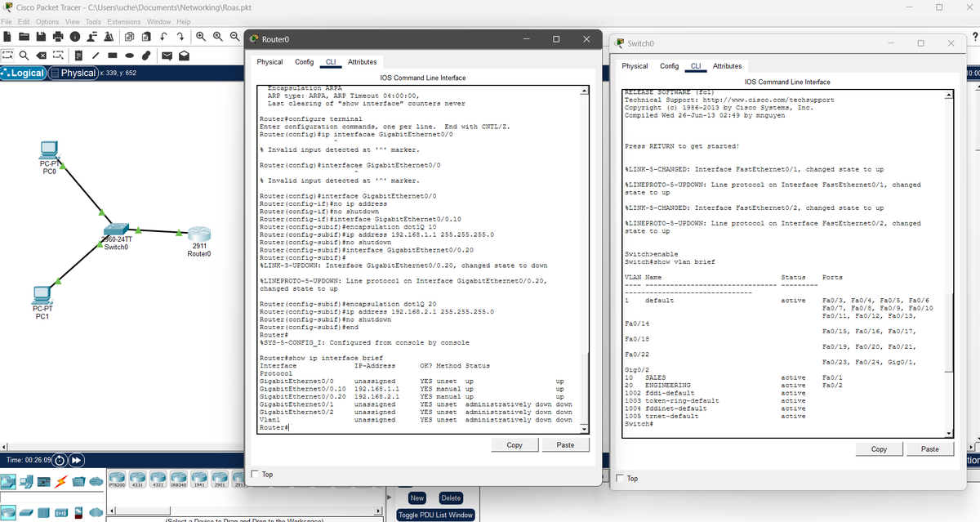Image resolution: width=980 pixels, height=522 pixels.
Task: Choose the Draw Ellipse tool
Action: (x=130, y=55)
